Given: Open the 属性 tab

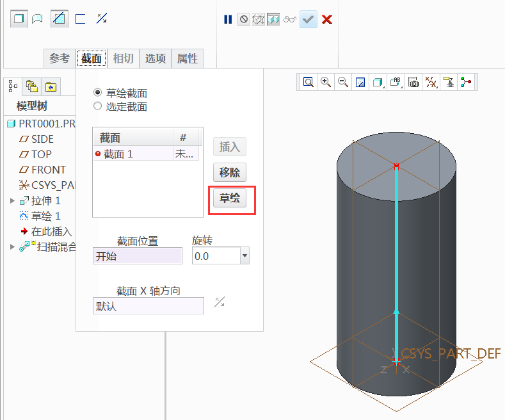Looking at the screenshot, I should click(x=187, y=59).
